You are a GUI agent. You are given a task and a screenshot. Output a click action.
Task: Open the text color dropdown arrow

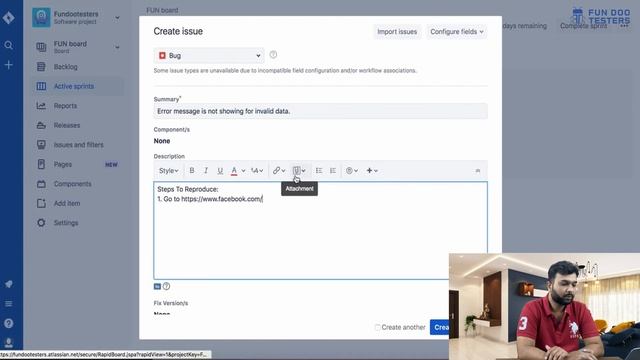(243, 171)
